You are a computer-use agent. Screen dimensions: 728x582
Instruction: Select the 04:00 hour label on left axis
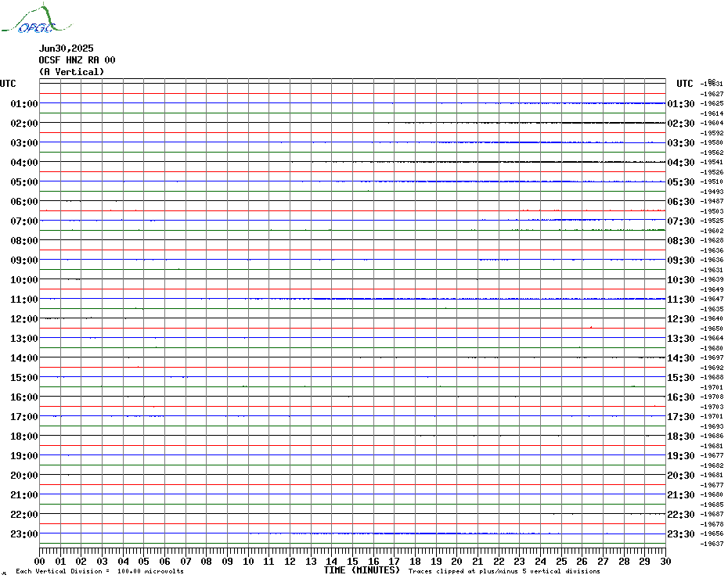pos(24,163)
